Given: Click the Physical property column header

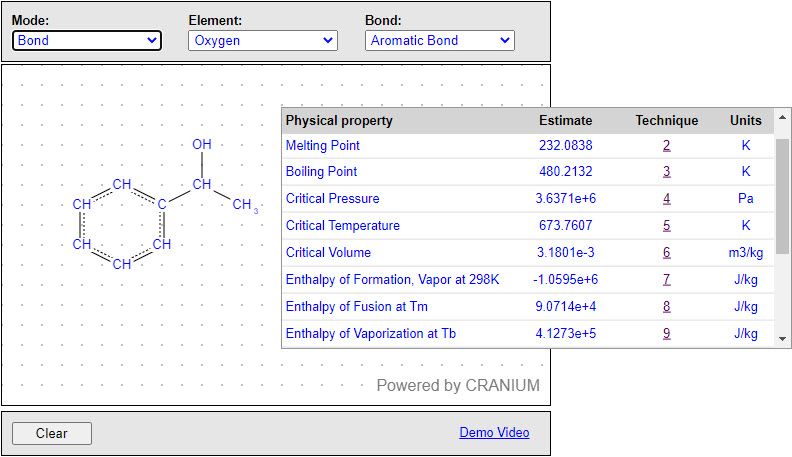Looking at the screenshot, I should [x=339, y=121].
